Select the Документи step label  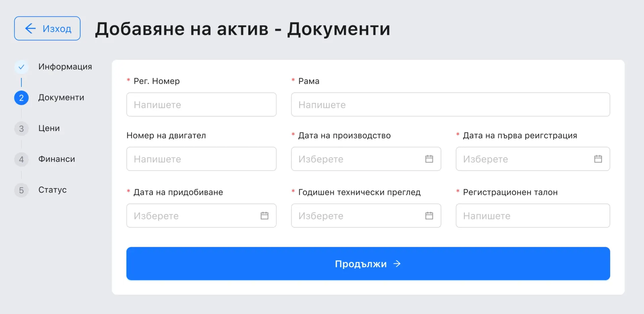(x=61, y=98)
